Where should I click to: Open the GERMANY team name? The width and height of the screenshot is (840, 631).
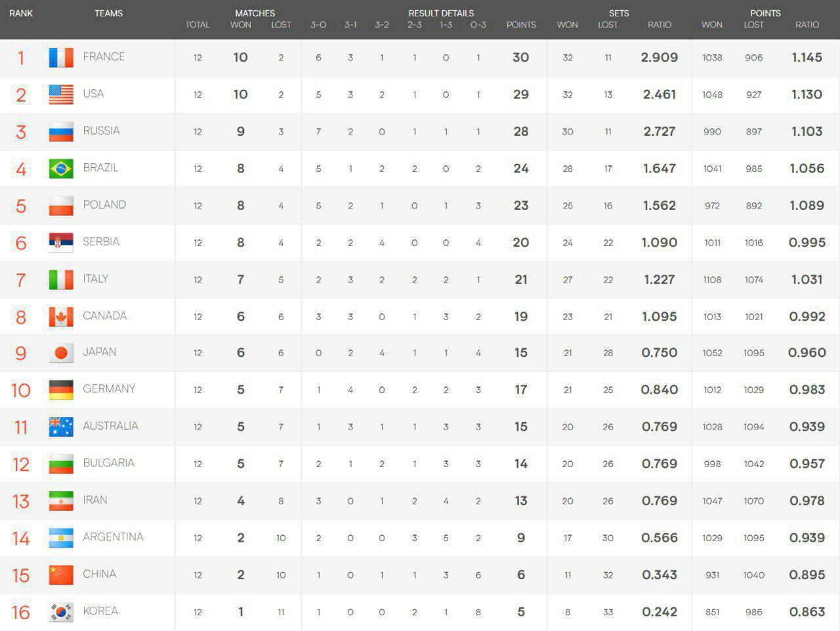[x=109, y=389]
